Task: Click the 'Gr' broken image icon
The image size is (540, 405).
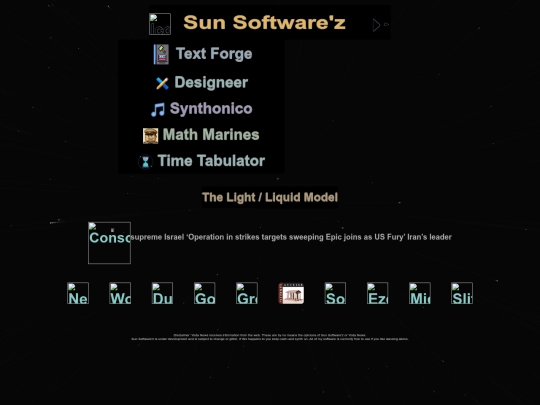Action: pyautogui.click(x=247, y=293)
